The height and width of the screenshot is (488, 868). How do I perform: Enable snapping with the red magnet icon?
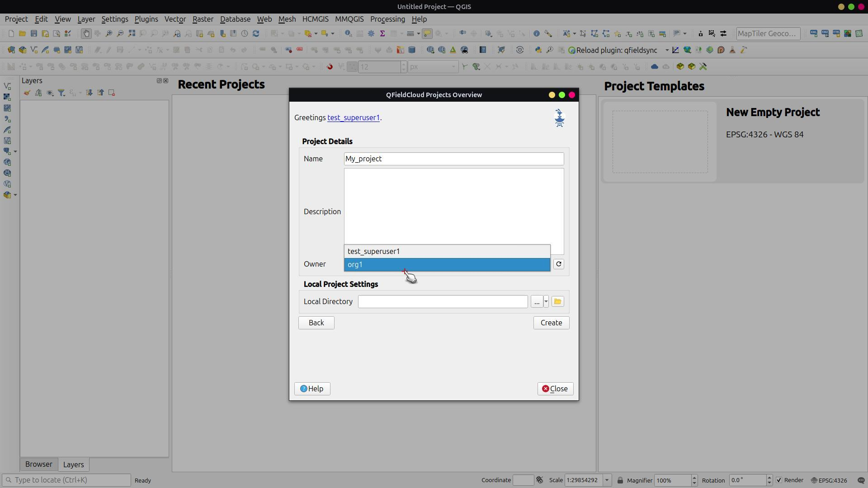click(330, 67)
